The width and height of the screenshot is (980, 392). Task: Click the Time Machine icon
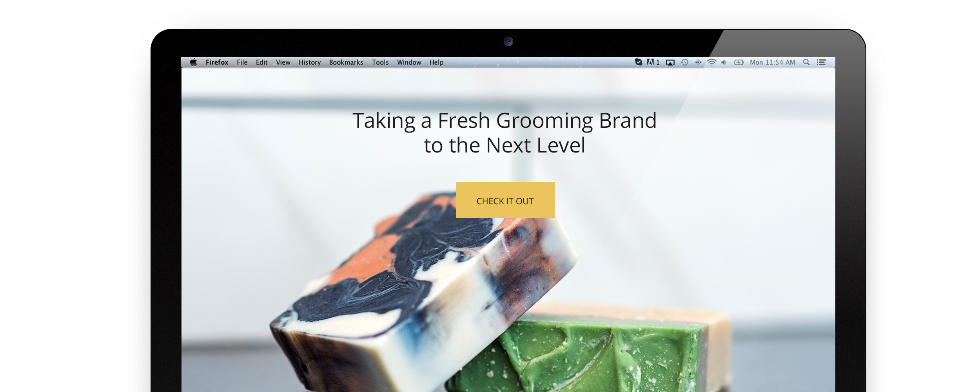684,62
